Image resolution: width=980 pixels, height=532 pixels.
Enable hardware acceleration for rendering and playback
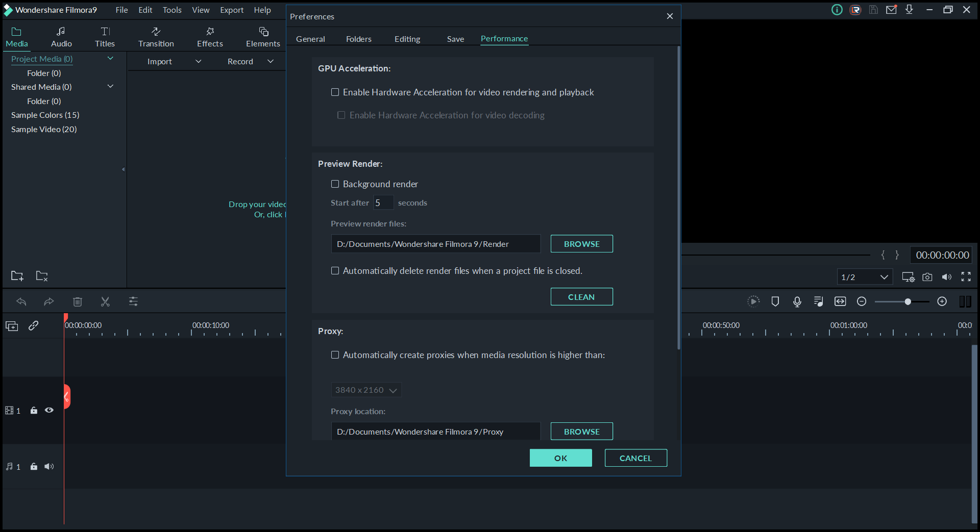coord(335,92)
